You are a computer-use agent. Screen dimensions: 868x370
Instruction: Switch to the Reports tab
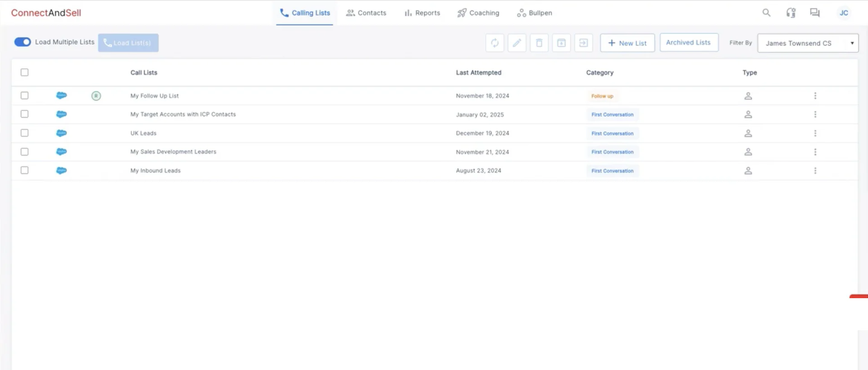[x=422, y=13]
